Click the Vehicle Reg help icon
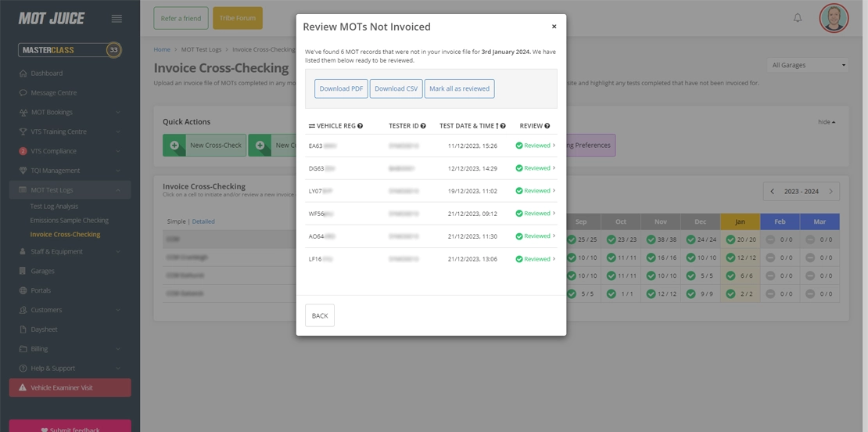The width and height of the screenshot is (868, 432). 360,126
